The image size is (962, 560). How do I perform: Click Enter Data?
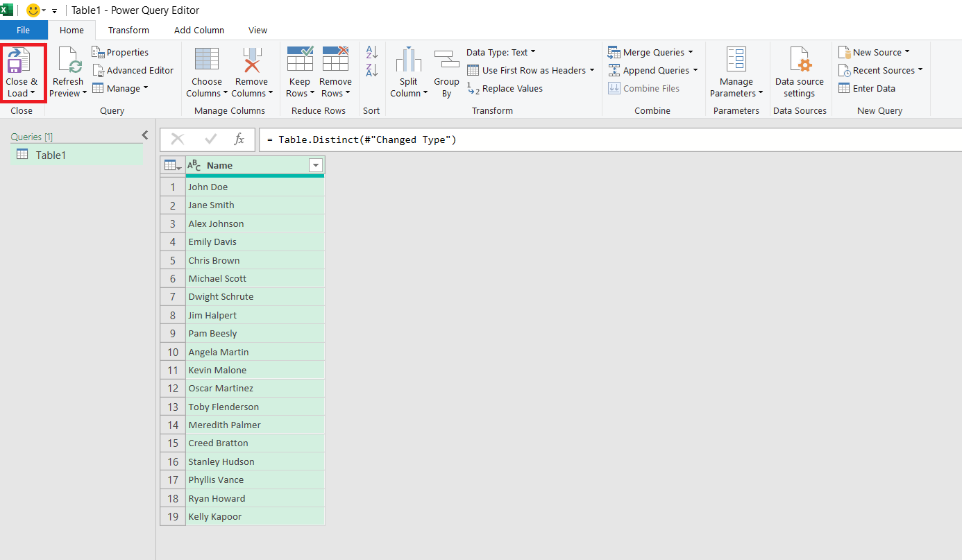pyautogui.click(x=867, y=88)
